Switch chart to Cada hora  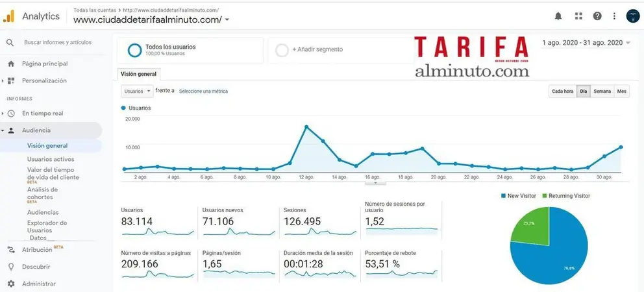[562, 91]
